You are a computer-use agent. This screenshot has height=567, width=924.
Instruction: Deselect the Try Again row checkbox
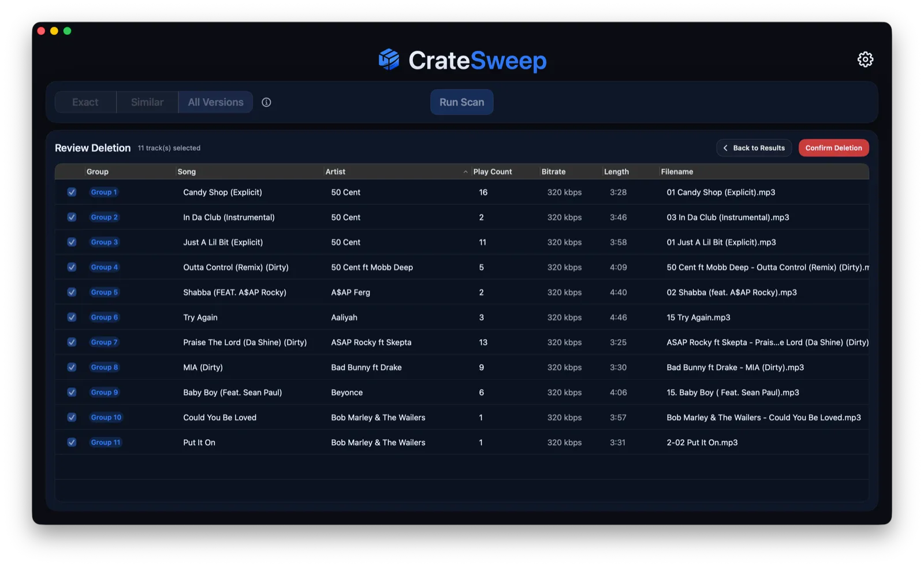pyautogui.click(x=72, y=317)
